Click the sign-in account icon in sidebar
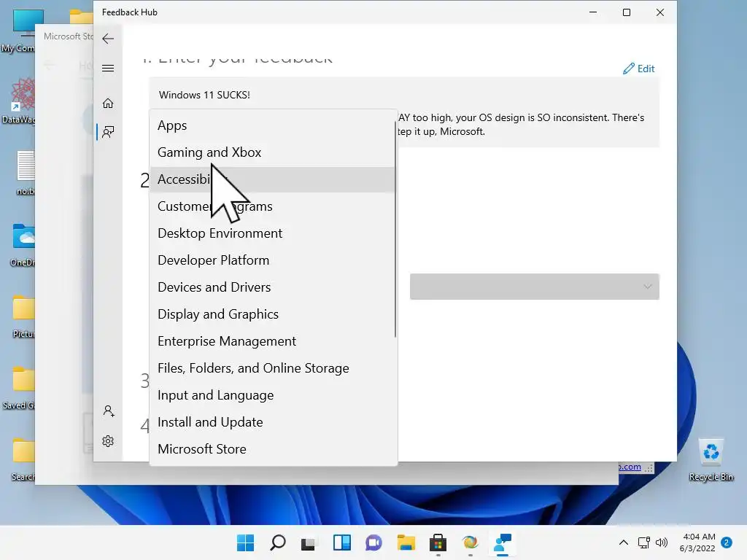This screenshot has height=560, width=747. point(109,411)
